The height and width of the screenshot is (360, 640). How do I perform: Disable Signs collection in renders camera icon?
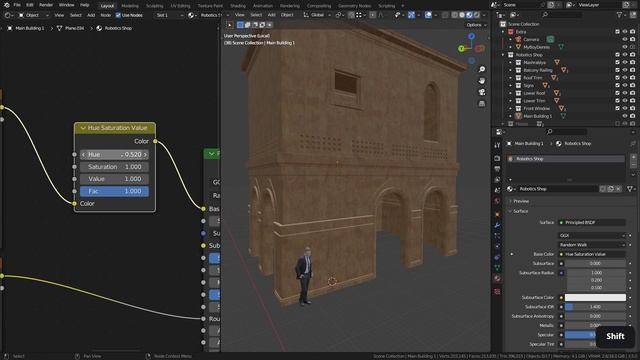(x=632, y=86)
